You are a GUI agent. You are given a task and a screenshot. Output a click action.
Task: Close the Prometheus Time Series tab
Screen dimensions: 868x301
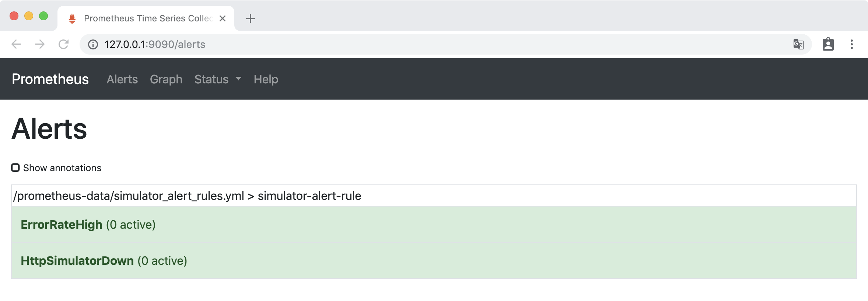tap(223, 18)
